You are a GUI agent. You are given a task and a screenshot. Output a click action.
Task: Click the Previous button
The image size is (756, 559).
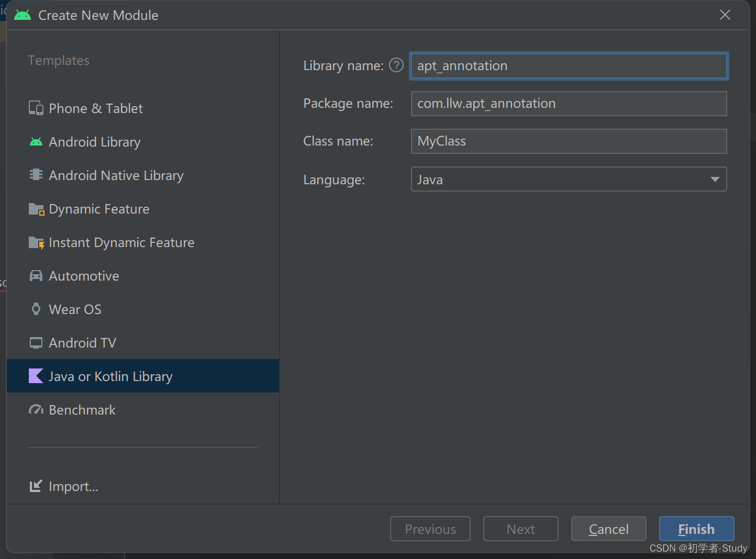point(430,529)
